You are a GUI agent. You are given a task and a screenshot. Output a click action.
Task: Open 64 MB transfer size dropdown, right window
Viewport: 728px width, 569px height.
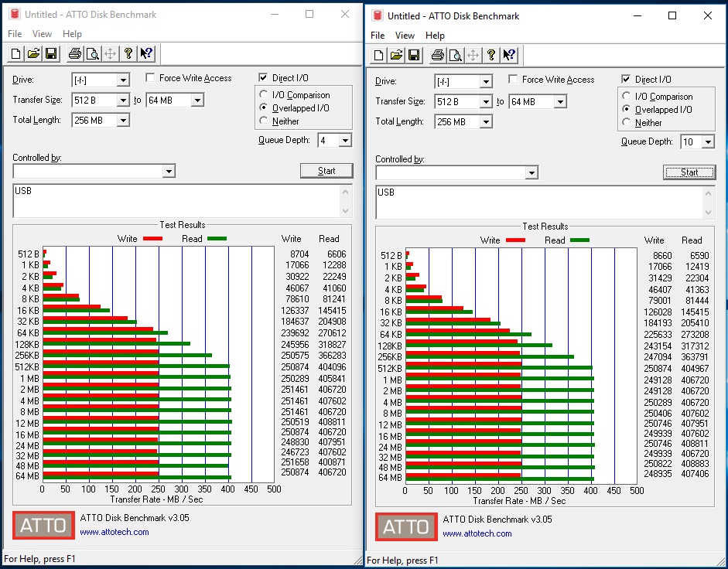560,101
